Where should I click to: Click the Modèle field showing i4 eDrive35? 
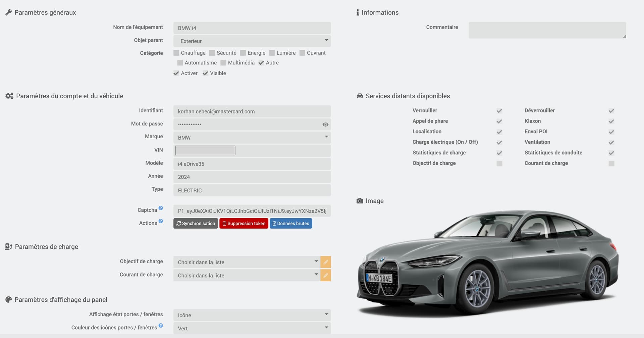tap(252, 164)
